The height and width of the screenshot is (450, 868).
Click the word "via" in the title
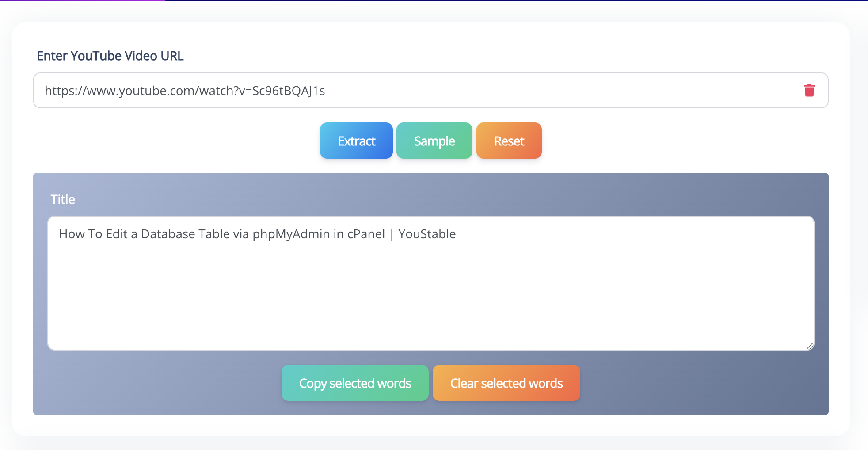pyautogui.click(x=241, y=234)
